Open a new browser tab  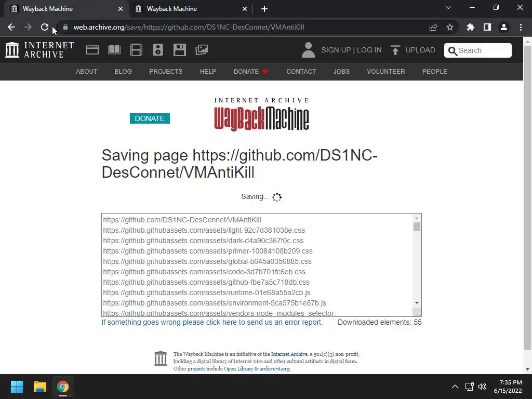coord(264,9)
